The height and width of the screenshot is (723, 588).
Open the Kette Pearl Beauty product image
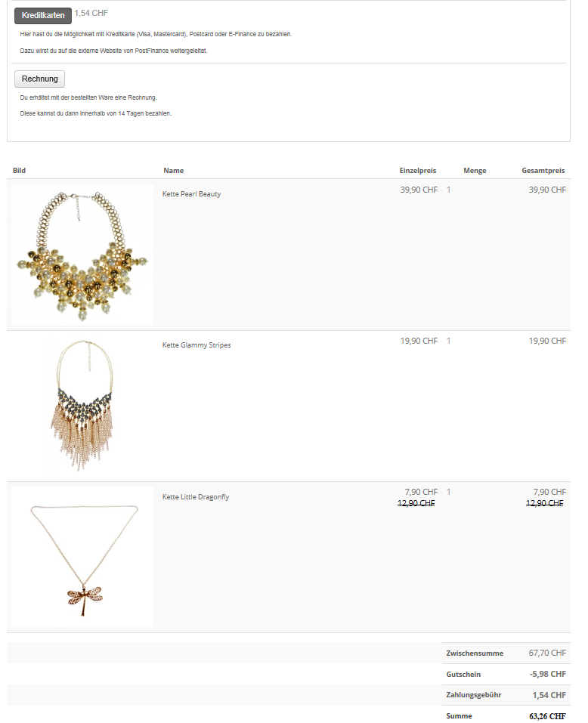click(82, 255)
